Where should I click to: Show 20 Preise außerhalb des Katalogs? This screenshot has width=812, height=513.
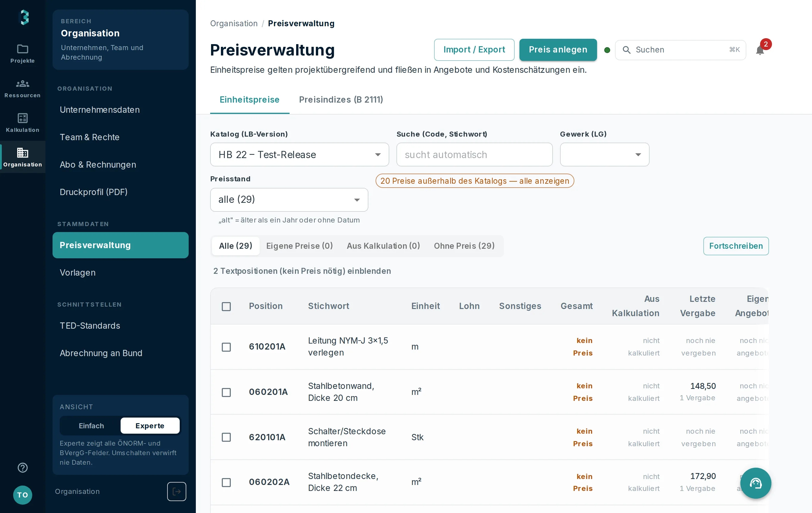click(475, 181)
